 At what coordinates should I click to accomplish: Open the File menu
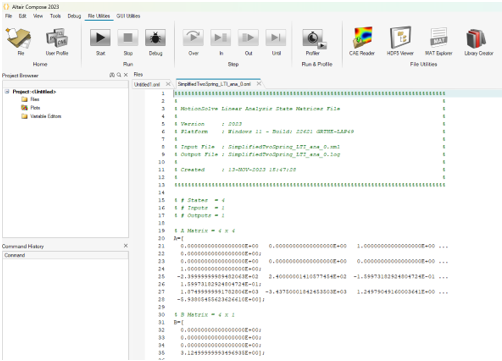pos(8,16)
